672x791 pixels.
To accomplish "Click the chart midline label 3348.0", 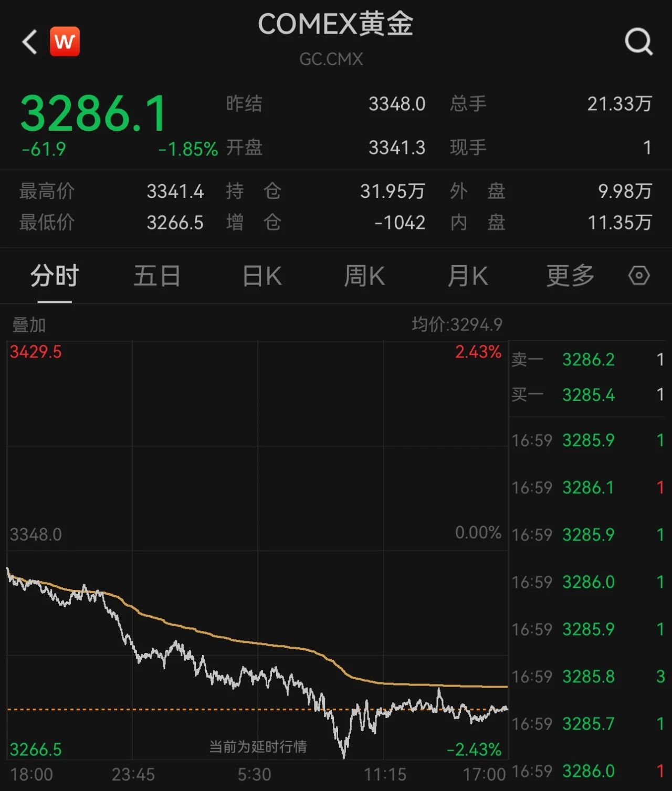I will point(36,534).
